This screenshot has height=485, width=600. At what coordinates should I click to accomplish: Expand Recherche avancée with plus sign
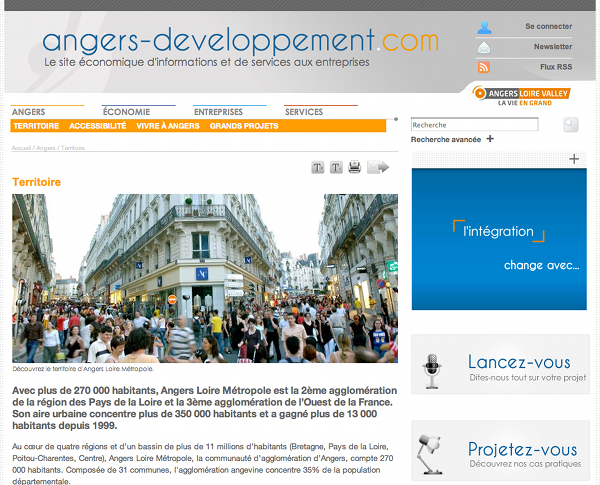click(490, 139)
